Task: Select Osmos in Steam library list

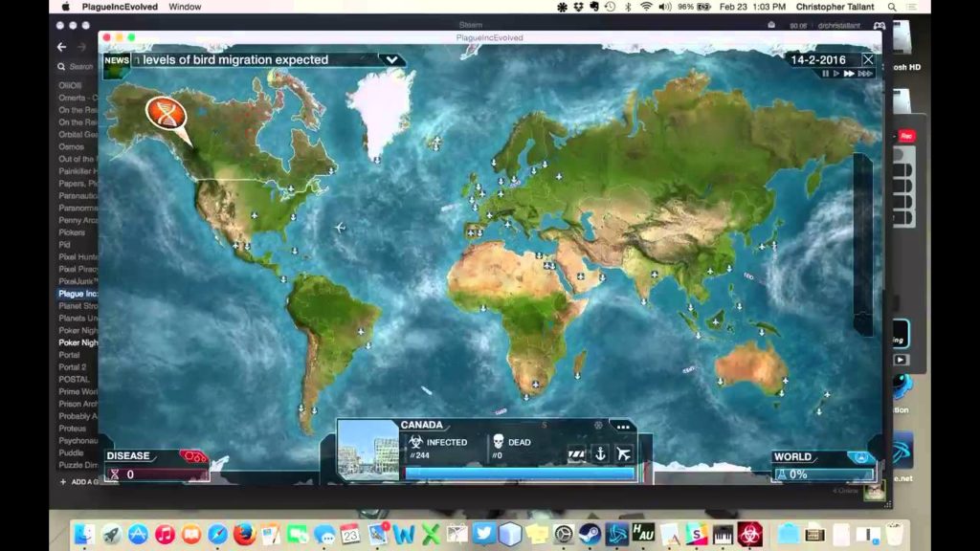Action: click(x=71, y=146)
